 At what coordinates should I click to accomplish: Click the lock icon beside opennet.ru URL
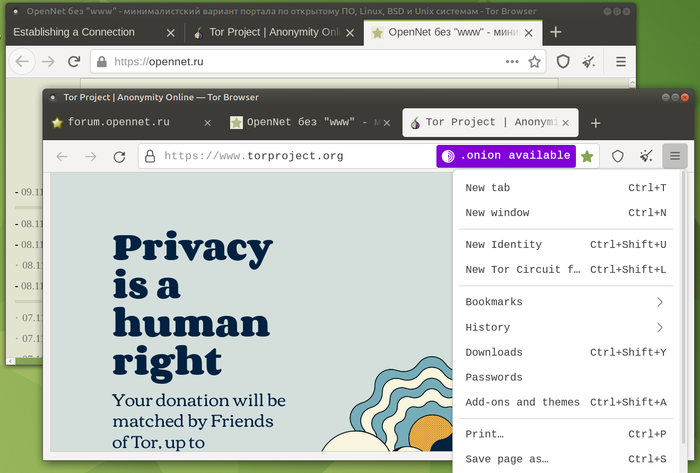click(x=102, y=62)
